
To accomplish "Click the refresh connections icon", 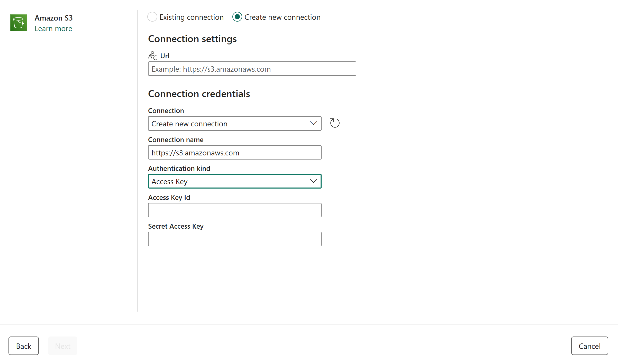I will coord(335,123).
